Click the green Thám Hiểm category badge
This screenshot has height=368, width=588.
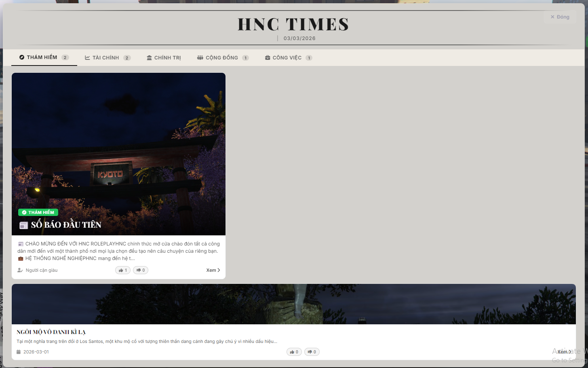tap(38, 212)
